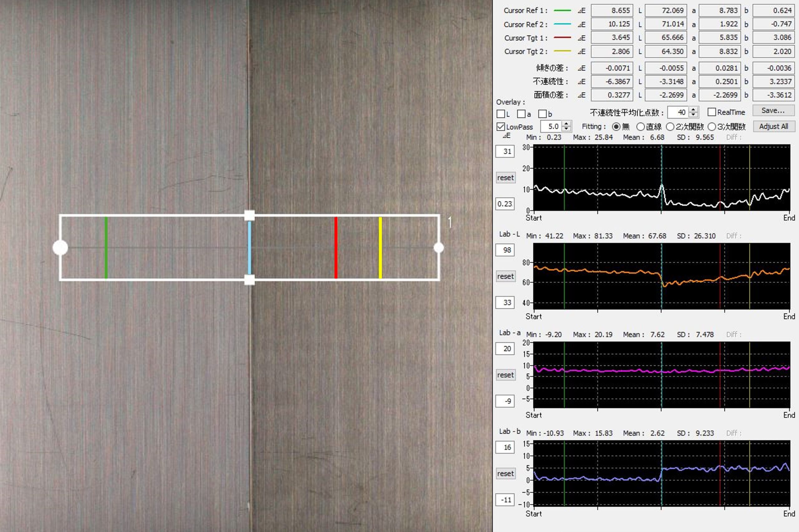
Task: Edit Lab-L graph upper limit field 98
Action: pos(505,250)
